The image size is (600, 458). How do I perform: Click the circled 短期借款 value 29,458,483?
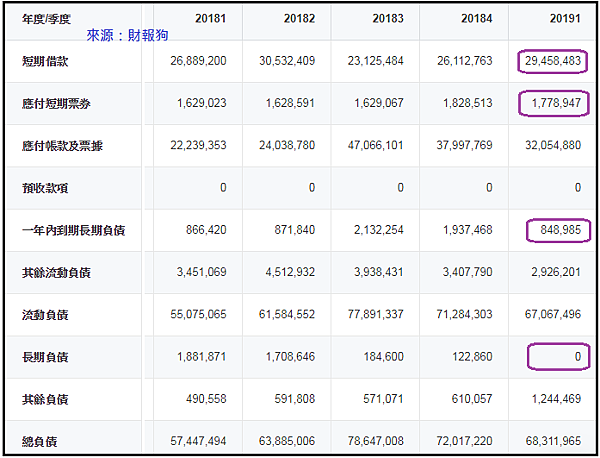point(553,61)
